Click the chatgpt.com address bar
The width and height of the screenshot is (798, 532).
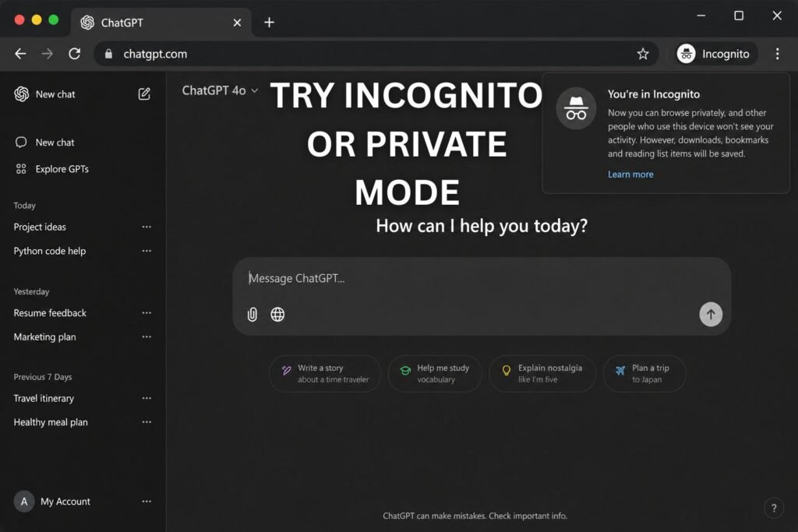[x=376, y=54]
